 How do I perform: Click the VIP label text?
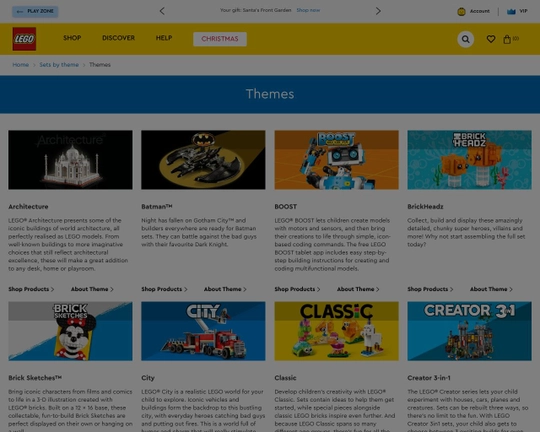coord(523,11)
